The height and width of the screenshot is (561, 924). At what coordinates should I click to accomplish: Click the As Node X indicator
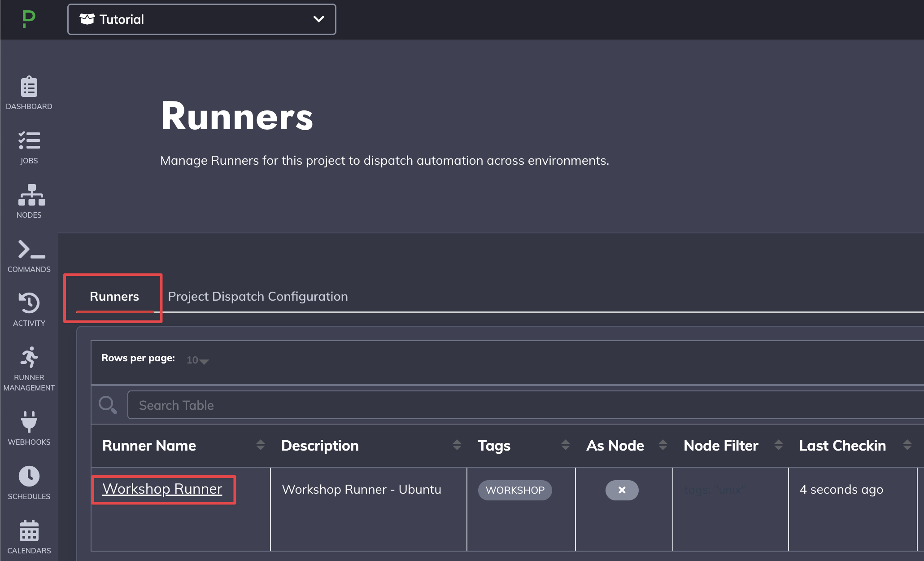pos(622,490)
